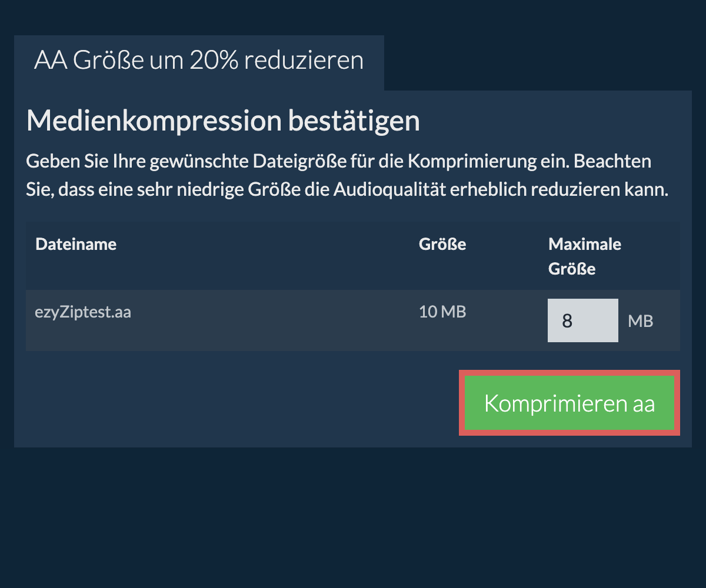The height and width of the screenshot is (588, 706).
Task: Click the "10 MB" file size value
Action: 442,312
